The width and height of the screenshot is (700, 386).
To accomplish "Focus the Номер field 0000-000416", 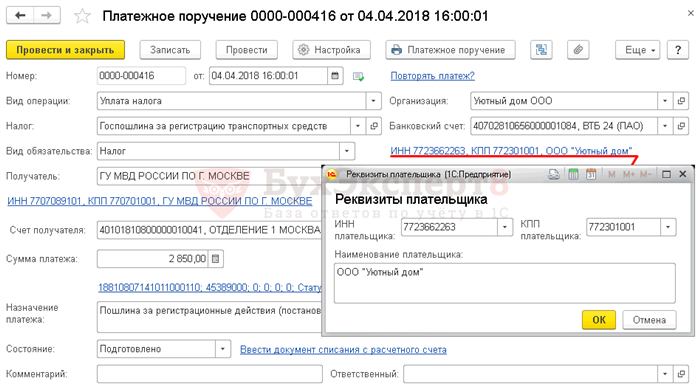I will (x=141, y=76).
